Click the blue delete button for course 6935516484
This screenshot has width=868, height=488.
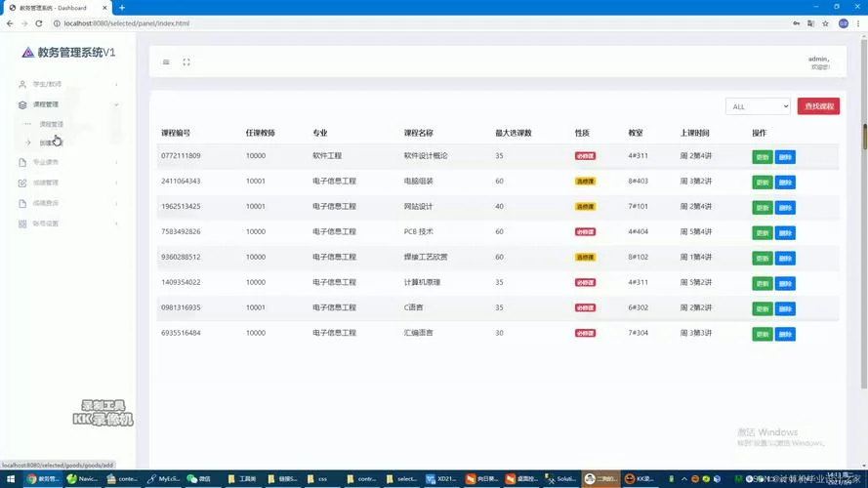click(x=785, y=334)
